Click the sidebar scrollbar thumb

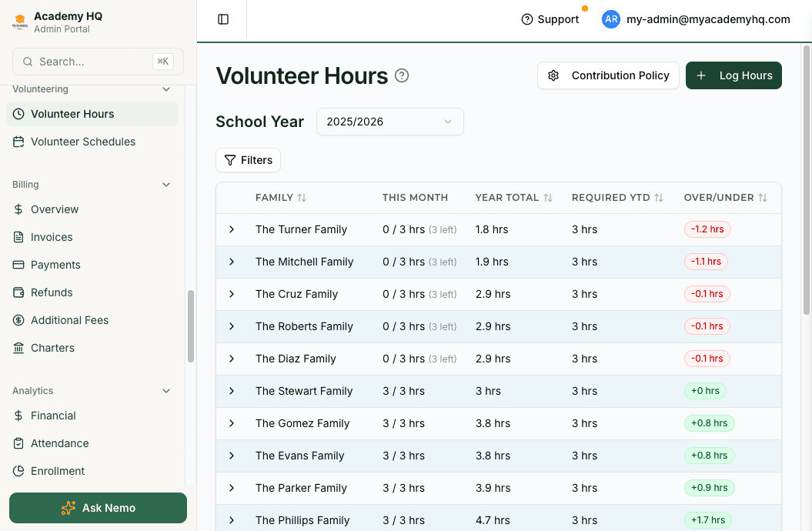pos(191,326)
